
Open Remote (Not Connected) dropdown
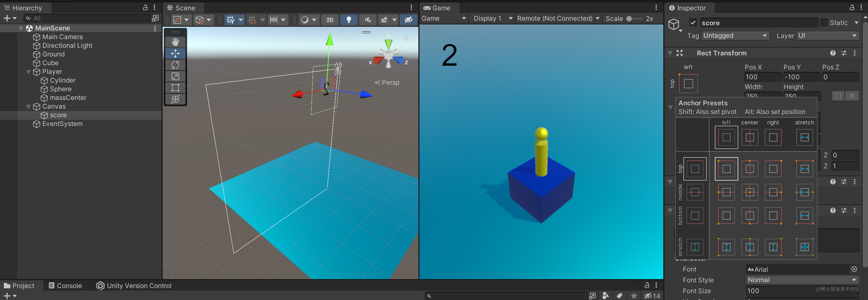[558, 18]
